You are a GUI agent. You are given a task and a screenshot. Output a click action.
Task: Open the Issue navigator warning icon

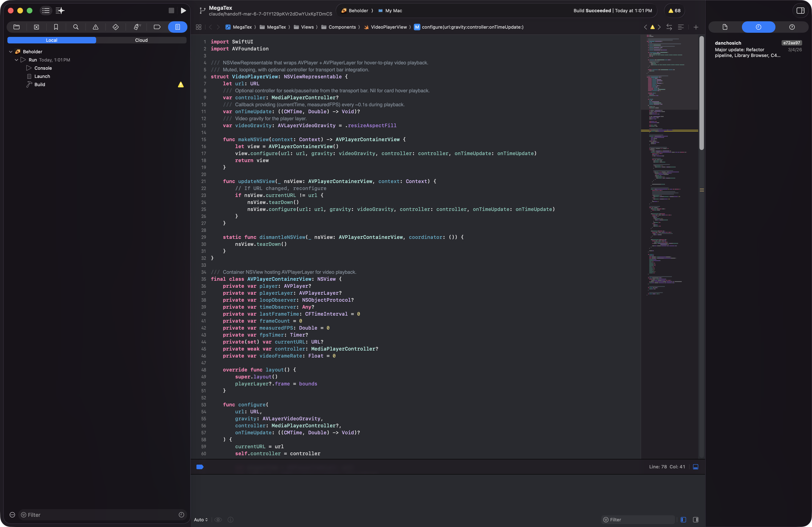click(95, 27)
